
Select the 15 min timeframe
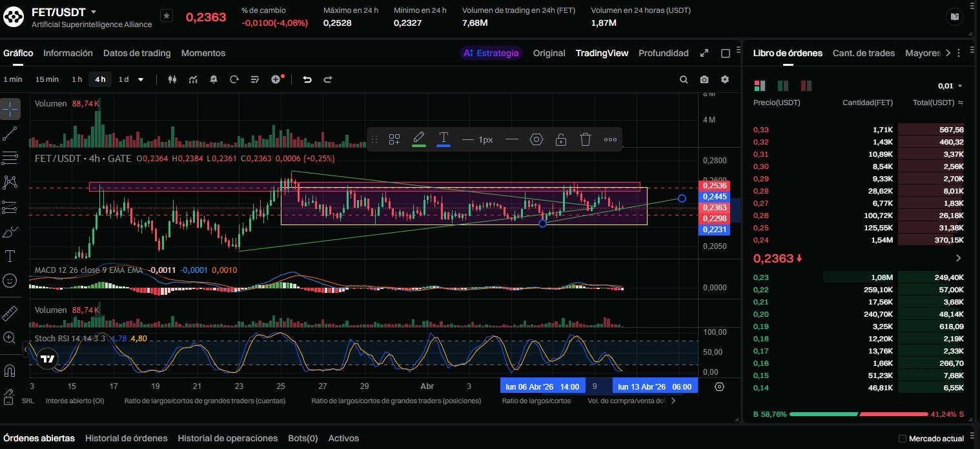[x=47, y=79]
